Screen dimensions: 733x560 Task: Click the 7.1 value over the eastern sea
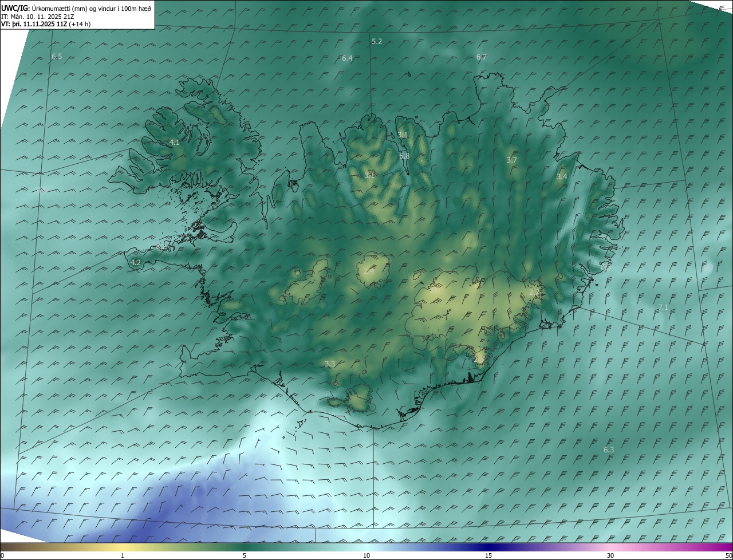click(663, 307)
